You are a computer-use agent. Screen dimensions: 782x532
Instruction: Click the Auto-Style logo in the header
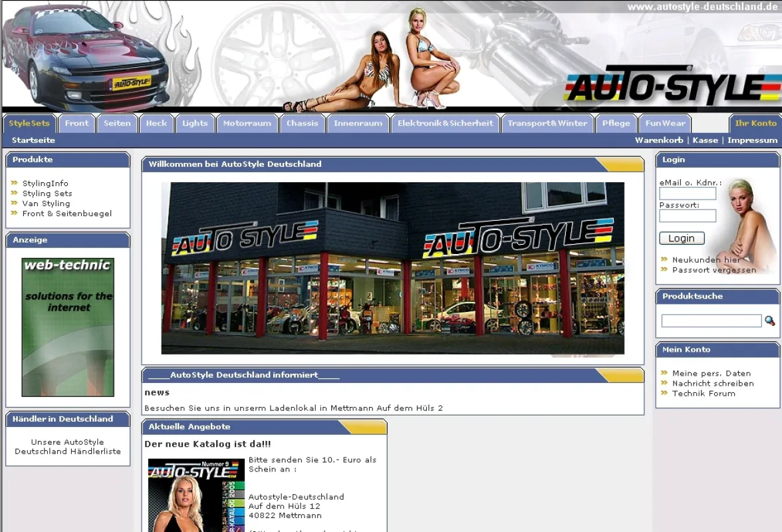(673, 84)
